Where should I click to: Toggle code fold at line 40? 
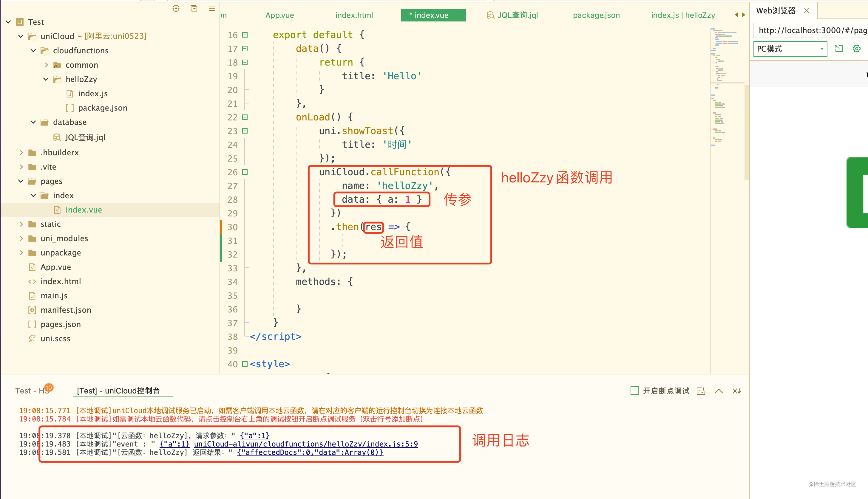pyautogui.click(x=245, y=364)
